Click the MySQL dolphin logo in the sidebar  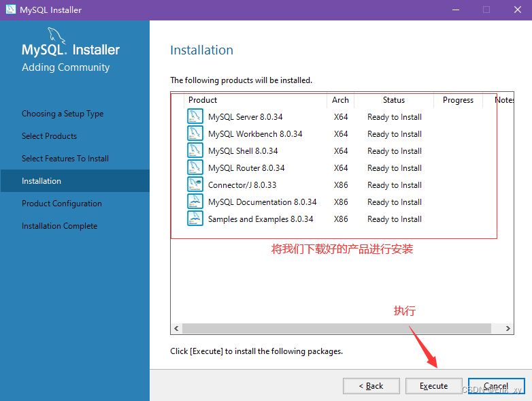(56, 35)
